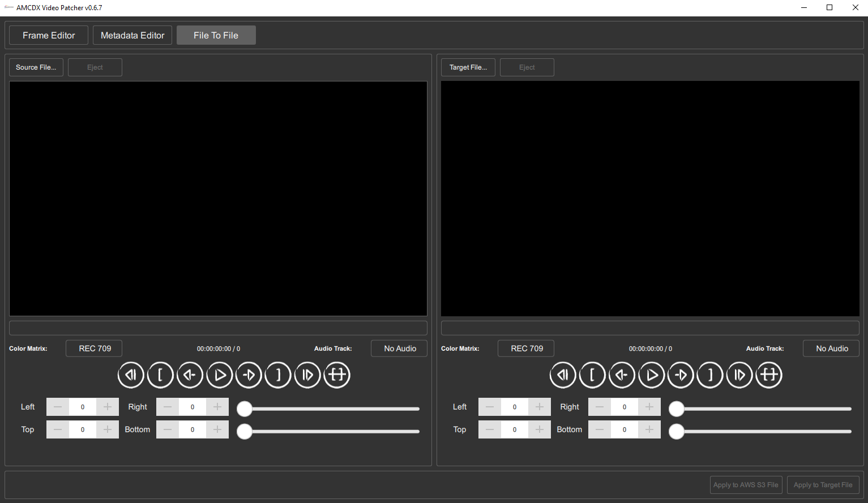Click source Left/Right crop slider handle
This screenshot has width=868, height=503.
point(245,409)
